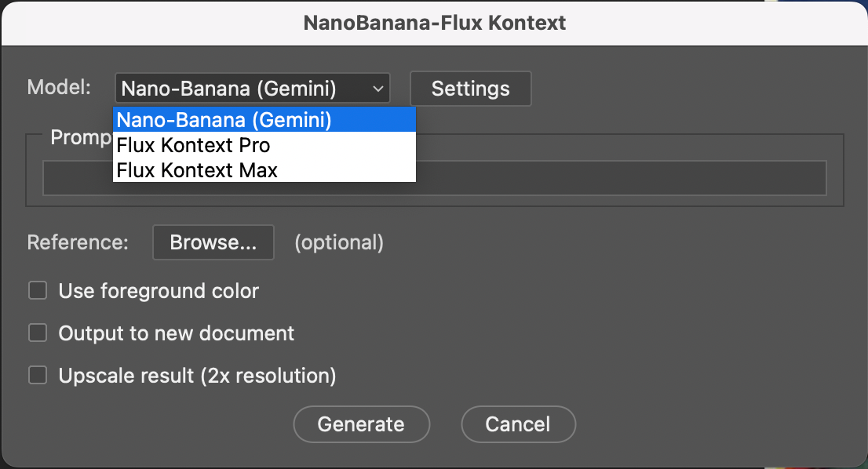Image resolution: width=868 pixels, height=469 pixels.
Task: Browse for a reference image
Action: (213, 242)
